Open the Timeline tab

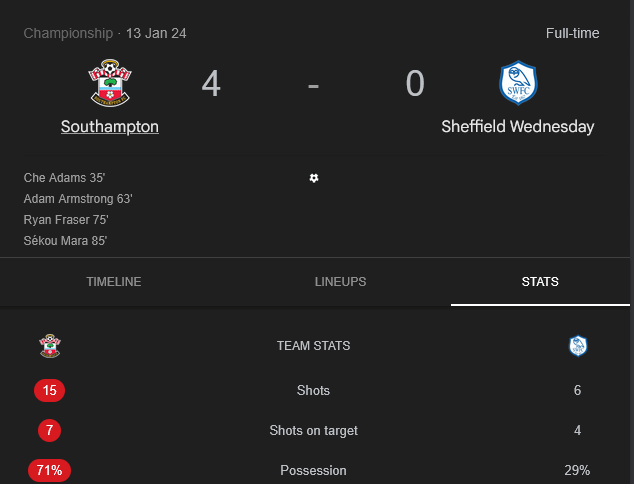(x=114, y=282)
